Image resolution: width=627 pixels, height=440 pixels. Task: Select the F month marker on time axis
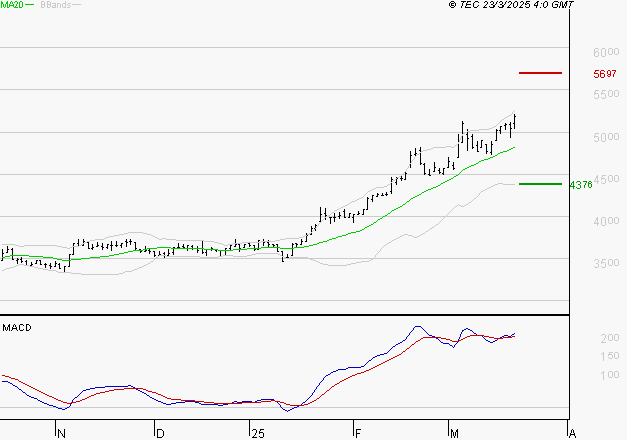[357, 433]
